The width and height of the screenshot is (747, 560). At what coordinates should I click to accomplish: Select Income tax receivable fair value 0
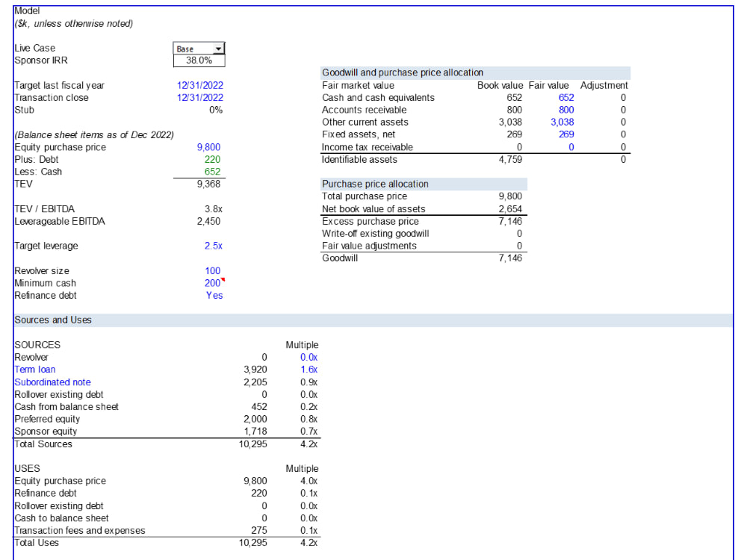tap(571, 147)
